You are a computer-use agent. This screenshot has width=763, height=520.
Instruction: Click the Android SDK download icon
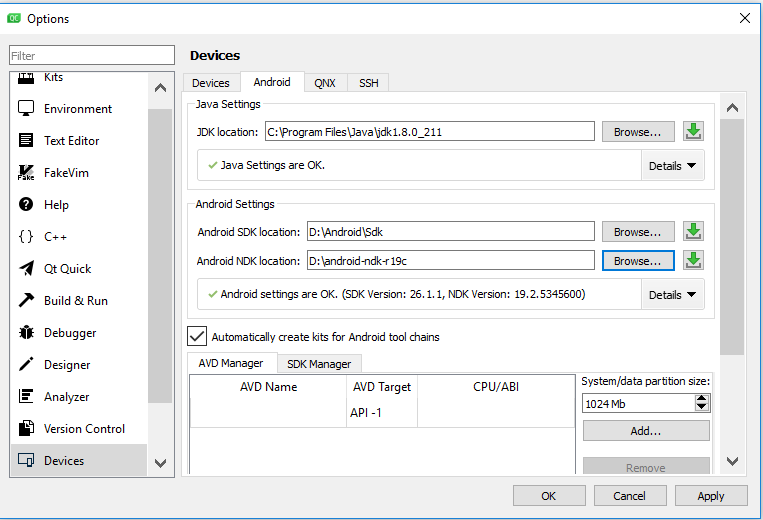click(694, 232)
